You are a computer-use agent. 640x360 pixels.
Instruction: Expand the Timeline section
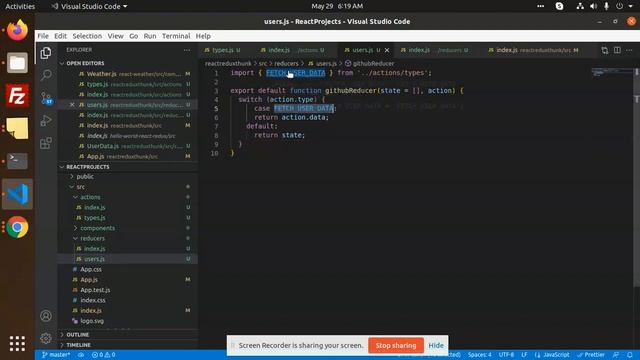78,345
